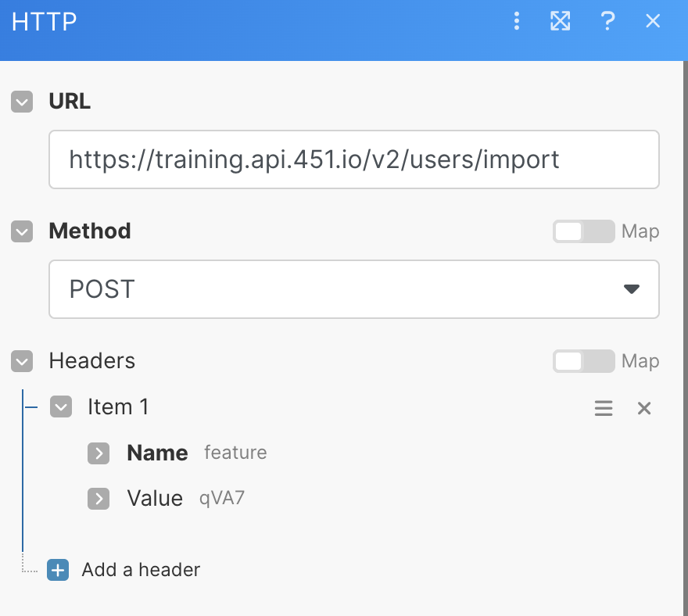Collapse the URL section
The image size is (688, 616).
tap(21, 101)
